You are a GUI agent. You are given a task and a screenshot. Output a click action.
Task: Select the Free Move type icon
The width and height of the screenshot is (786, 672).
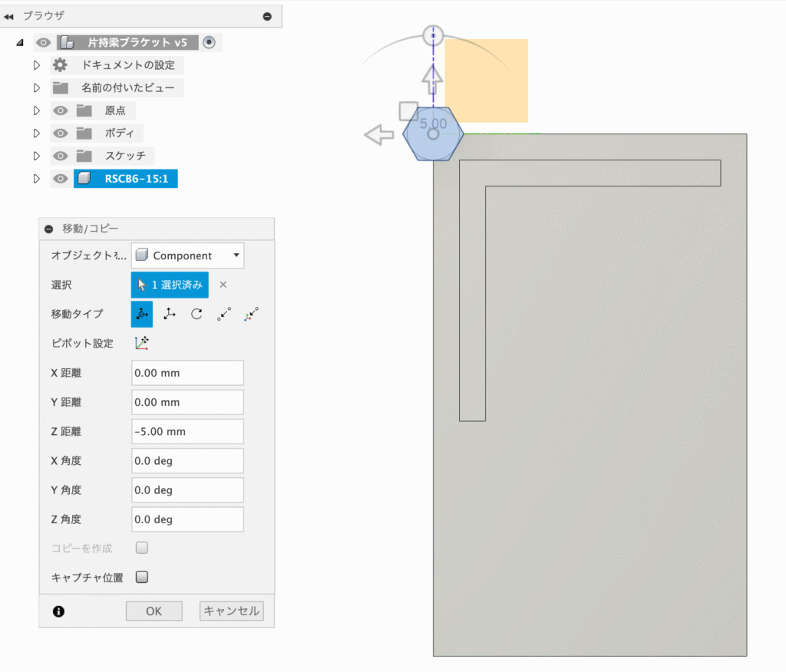pyautogui.click(x=142, y=314)
